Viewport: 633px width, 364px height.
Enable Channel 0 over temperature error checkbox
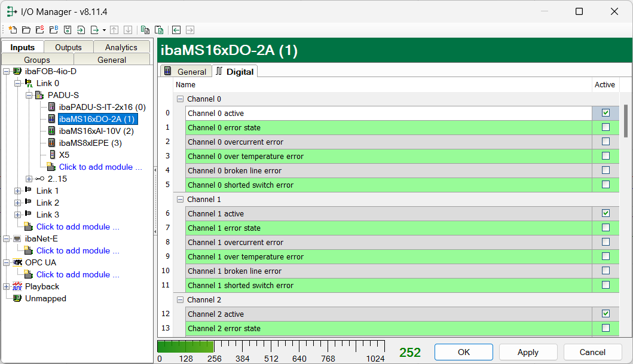606,156
